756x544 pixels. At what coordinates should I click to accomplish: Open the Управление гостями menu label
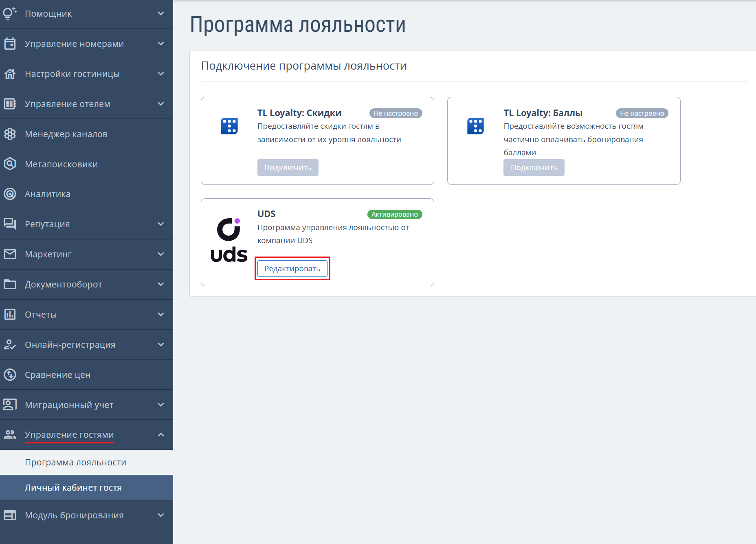[x=69, y=434]
